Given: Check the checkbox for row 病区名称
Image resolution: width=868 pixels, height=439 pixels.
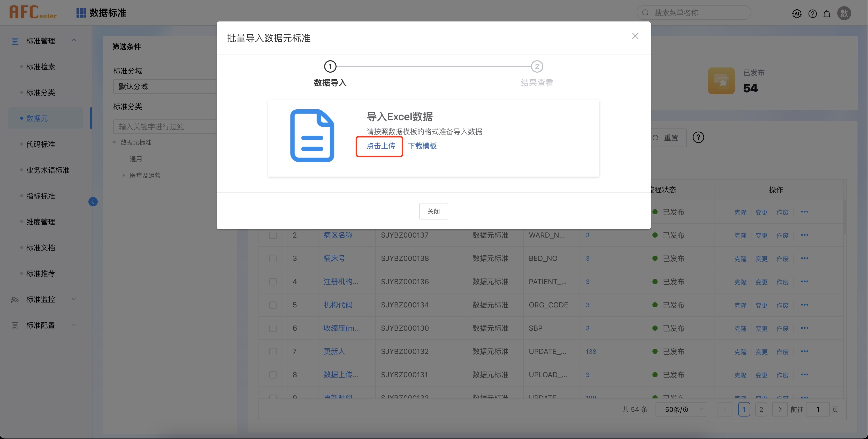Looking at the screenshot, I should coord(273,235).
